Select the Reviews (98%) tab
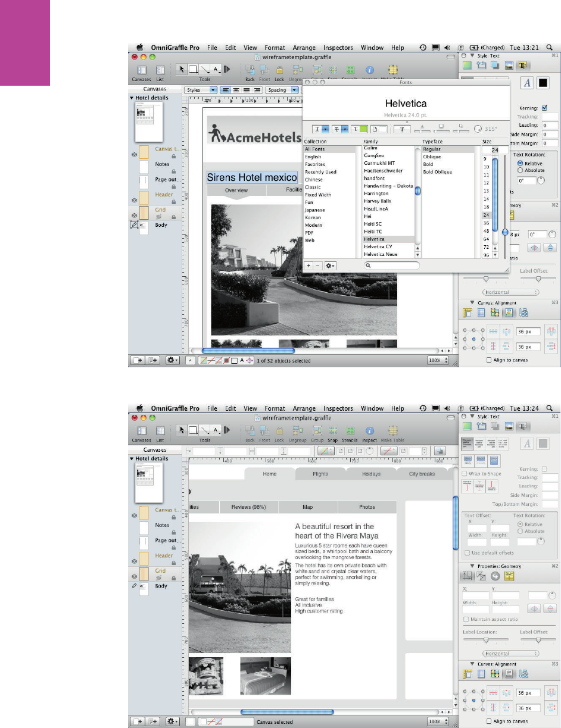Screen dimensions: 561x728 coord(248,507)
